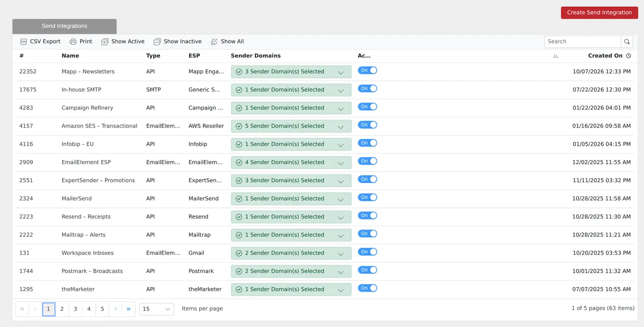644x327 pixels.
Task: Open the items per page dropdown
Action: (x=156, y=309)
